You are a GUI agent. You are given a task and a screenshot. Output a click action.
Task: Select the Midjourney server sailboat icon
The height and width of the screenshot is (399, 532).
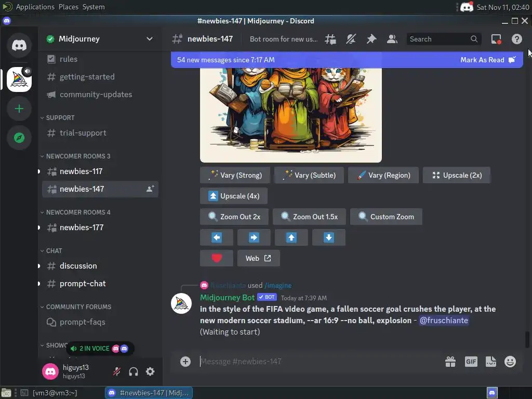click(19, 79)
